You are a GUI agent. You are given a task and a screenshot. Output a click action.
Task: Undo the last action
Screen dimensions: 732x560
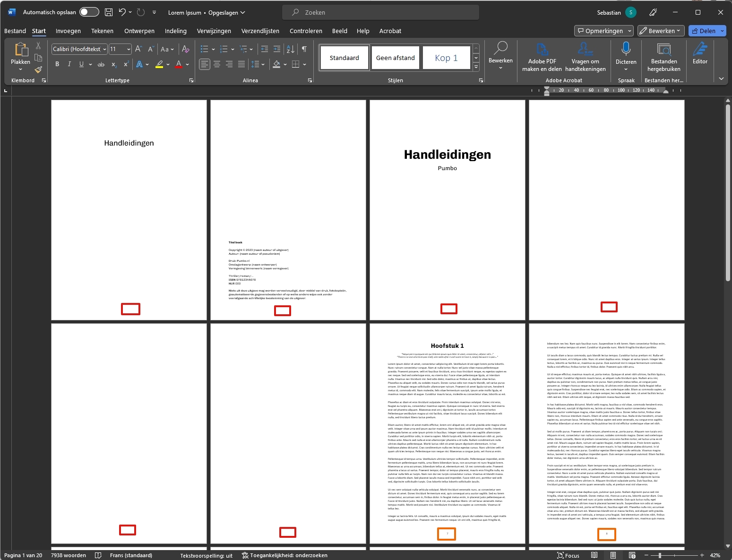tap(122, 12)
